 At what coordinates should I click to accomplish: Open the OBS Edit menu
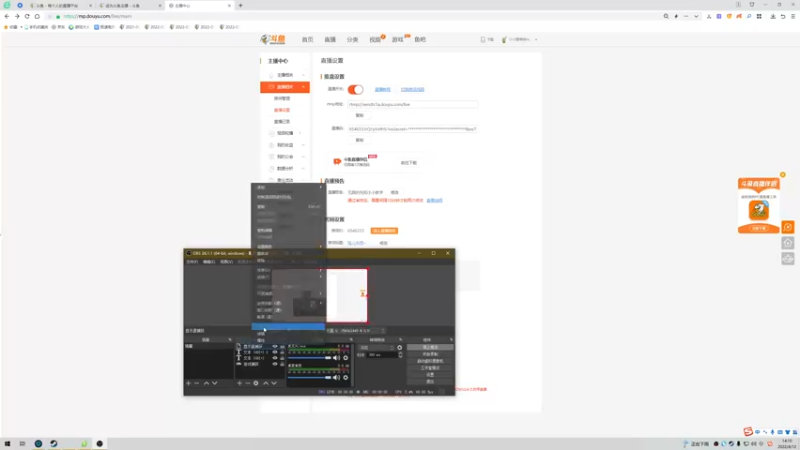click(x=209, y=262)
